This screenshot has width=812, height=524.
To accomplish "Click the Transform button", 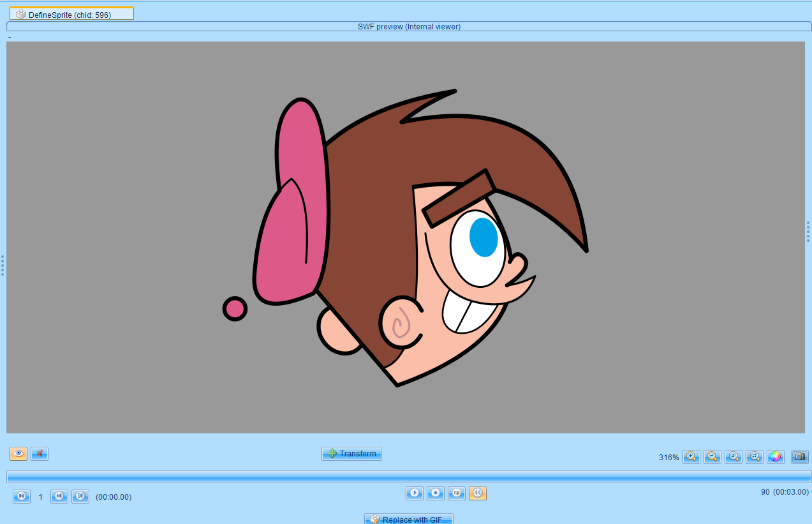I will [x=351, y=454].
